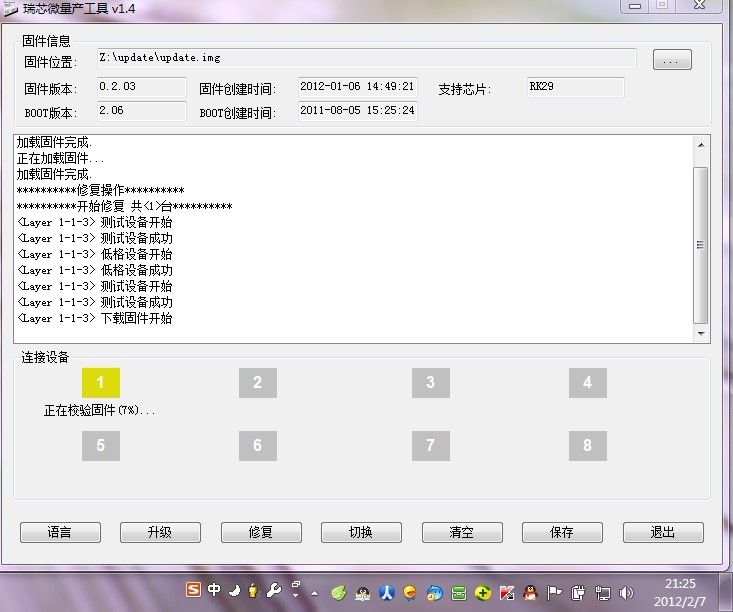Click the input method wrench settings icon
Screen dimensions: 733x612
(x=274, y=590)
